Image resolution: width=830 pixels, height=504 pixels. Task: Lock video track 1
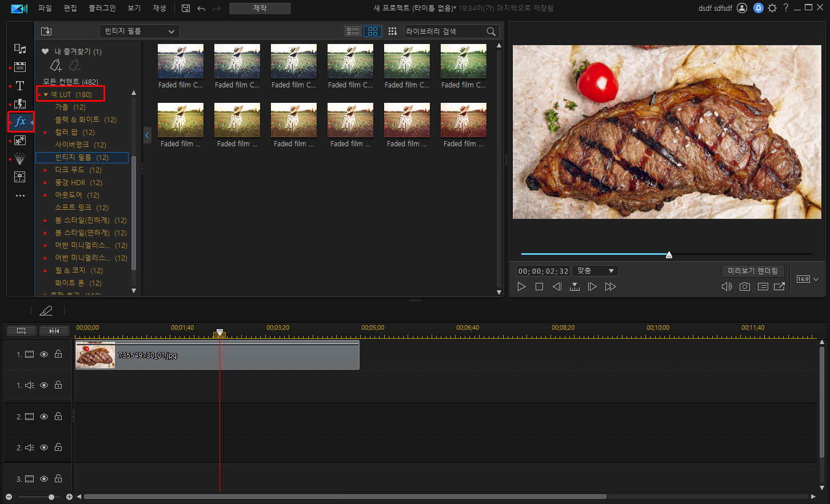pos(58,354)
